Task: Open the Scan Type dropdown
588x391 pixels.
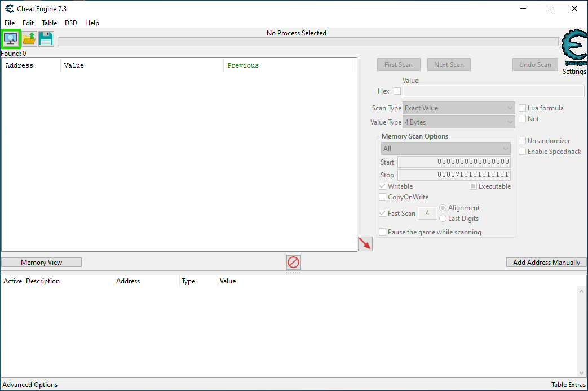Action: (x=458, y=108)
